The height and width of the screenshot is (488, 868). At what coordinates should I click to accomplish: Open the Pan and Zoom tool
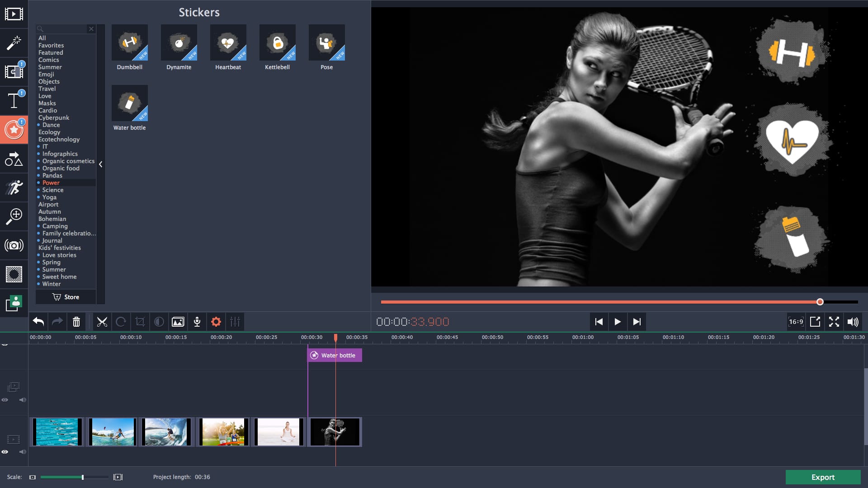(14, 216)
